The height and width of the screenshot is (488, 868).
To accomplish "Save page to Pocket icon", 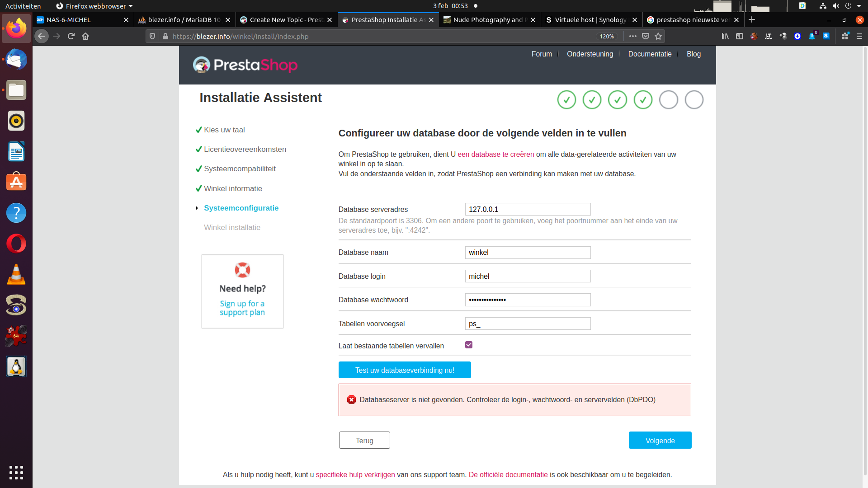I will [646, 36].
